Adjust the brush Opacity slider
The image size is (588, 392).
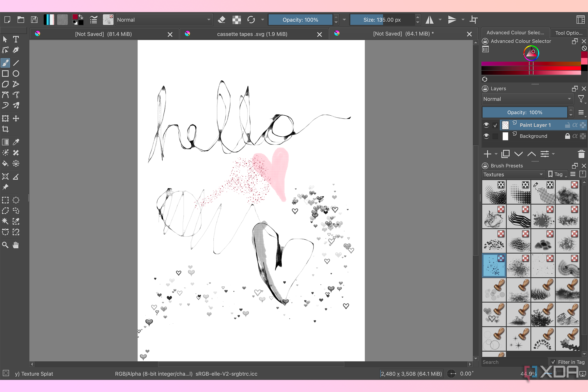pos(300,20)
